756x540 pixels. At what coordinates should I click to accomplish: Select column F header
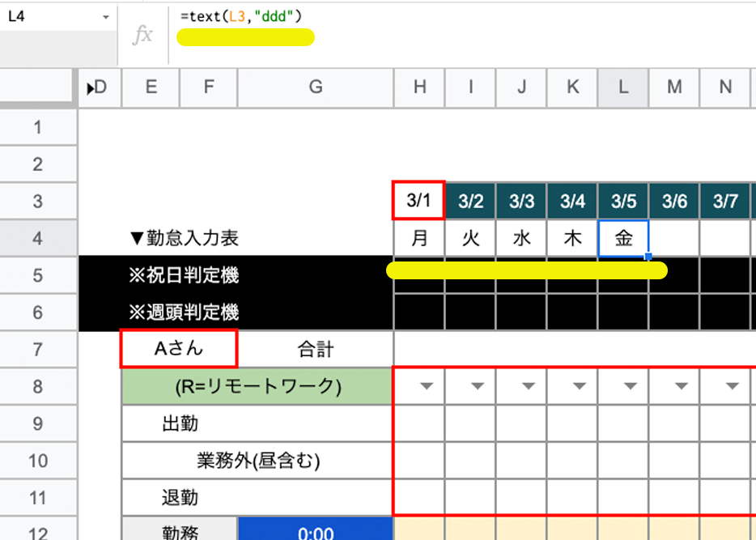208,87
